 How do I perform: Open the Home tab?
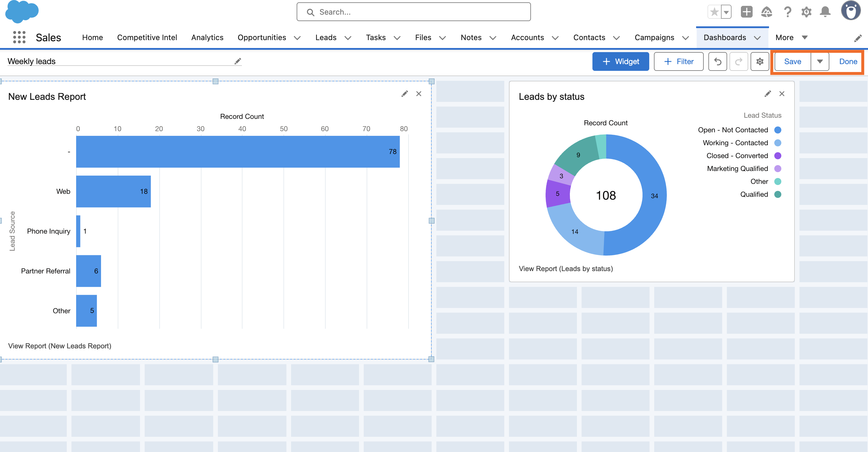(x=92, y=37)
